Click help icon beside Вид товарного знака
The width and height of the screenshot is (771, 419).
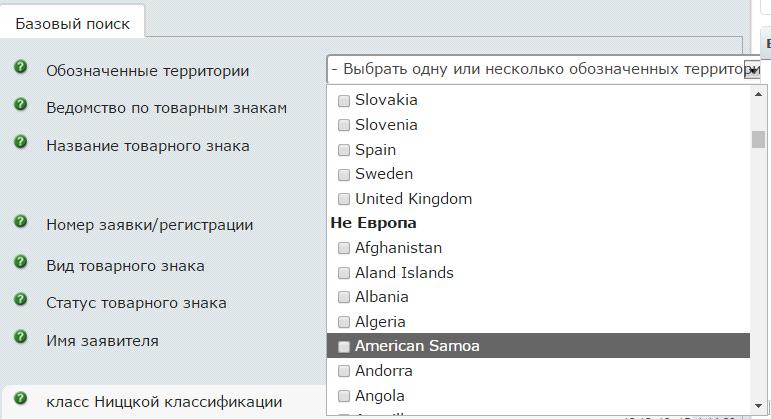tap(20, 262)
